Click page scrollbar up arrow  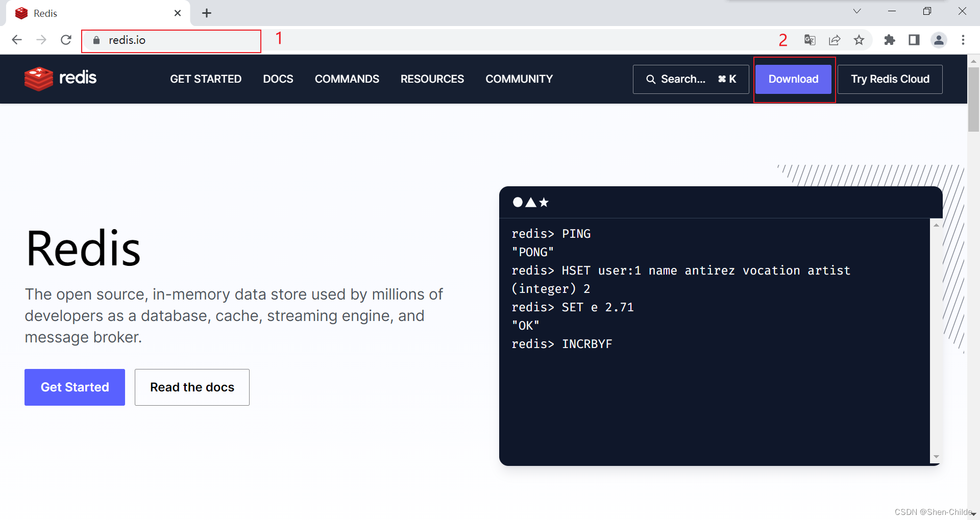tap(973, 61)
